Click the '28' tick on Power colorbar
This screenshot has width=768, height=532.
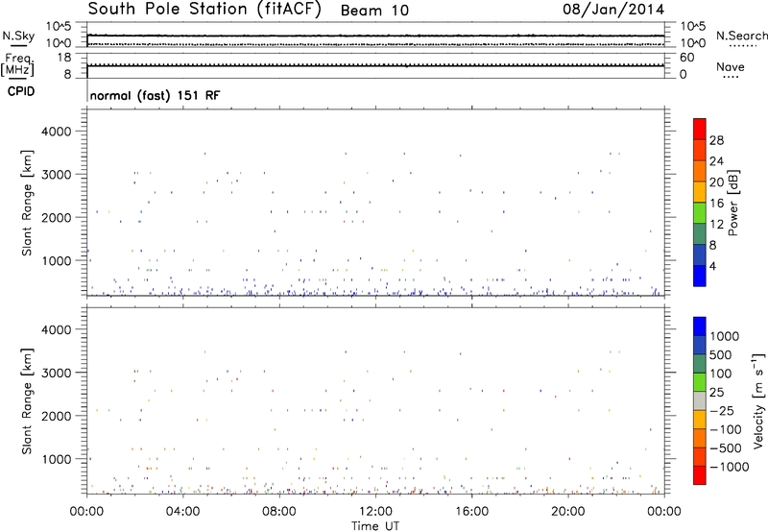716,140
